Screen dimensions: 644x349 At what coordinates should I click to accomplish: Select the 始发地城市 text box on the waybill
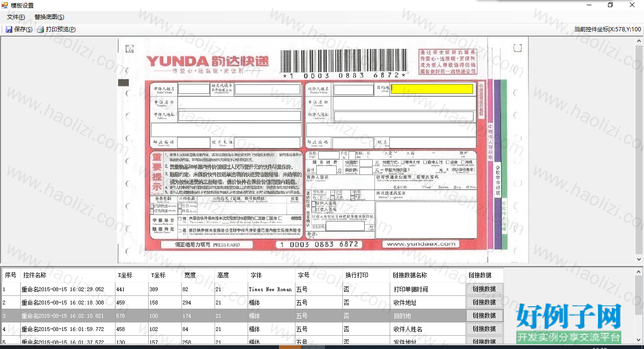[x=268, y=89]
